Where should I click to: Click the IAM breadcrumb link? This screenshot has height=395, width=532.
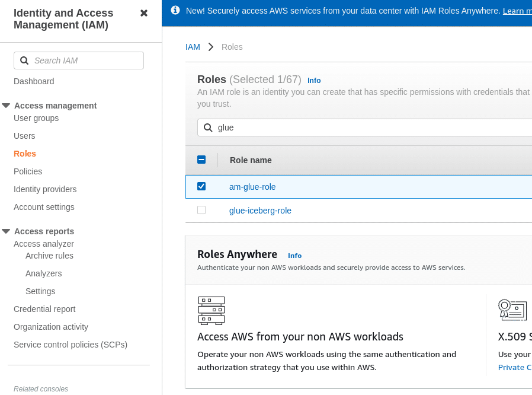[x=193, y=47]
